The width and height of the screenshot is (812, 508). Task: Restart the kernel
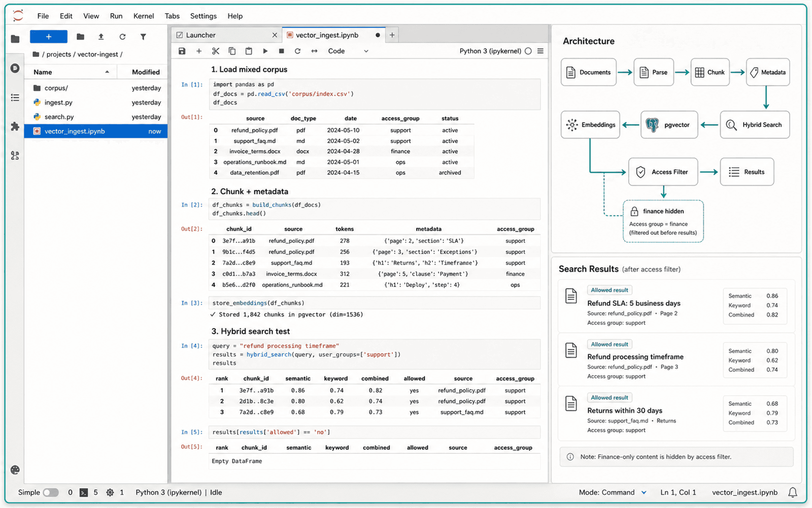pos(298,51)
